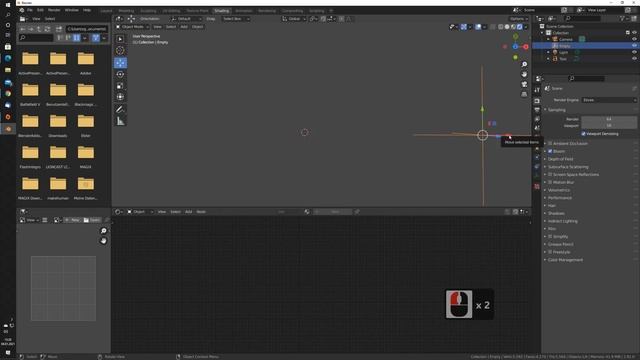Open the Tool properties tab icon

click(x=537, y=90)
